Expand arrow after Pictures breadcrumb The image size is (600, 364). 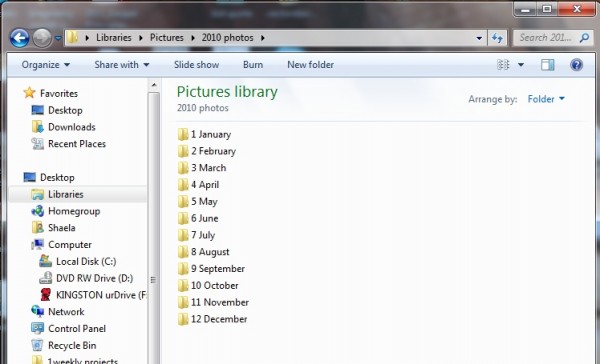tap(192, 38)
